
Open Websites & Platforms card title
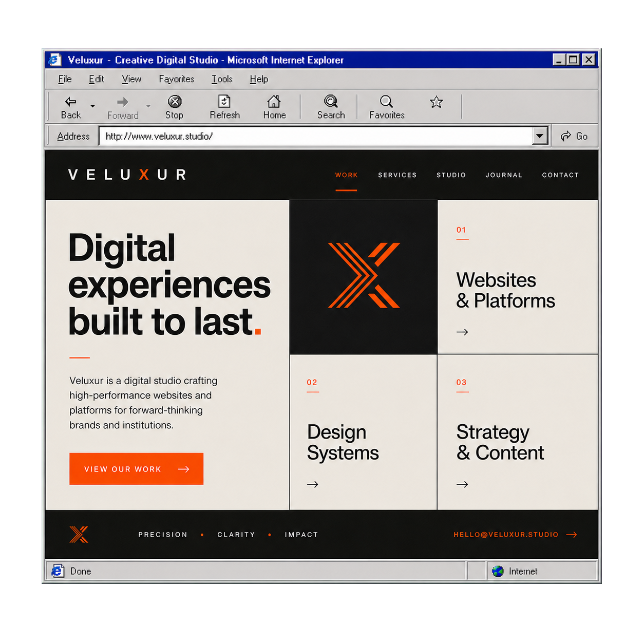click(505, 290)
